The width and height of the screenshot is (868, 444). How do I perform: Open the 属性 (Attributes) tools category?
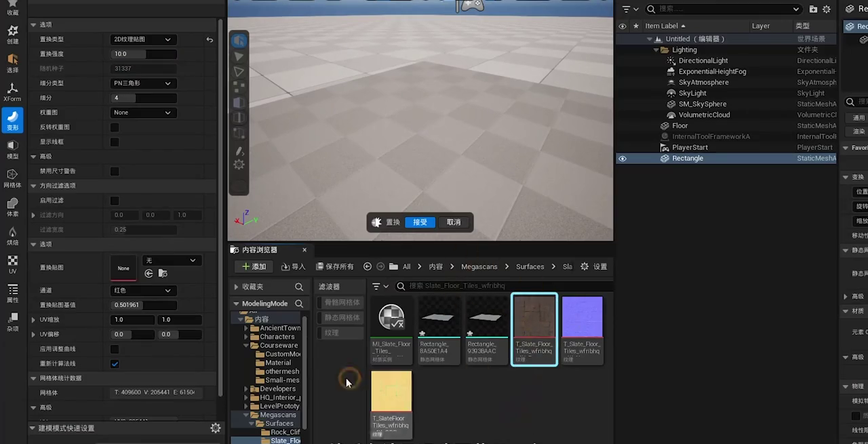12,294
